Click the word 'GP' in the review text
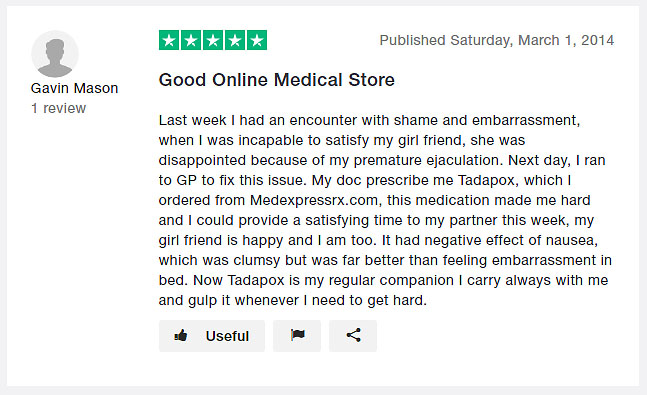The height and width of the screenshot is (395, 647). click(187, 180)
